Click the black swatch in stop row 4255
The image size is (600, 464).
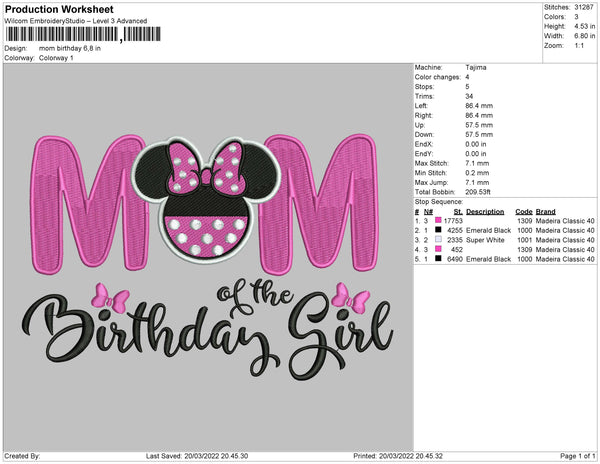click(x=438, y=230)
